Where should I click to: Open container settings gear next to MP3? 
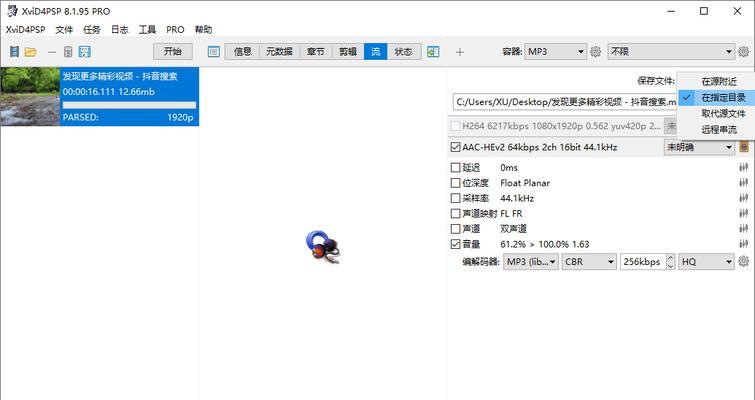(596, 52)
